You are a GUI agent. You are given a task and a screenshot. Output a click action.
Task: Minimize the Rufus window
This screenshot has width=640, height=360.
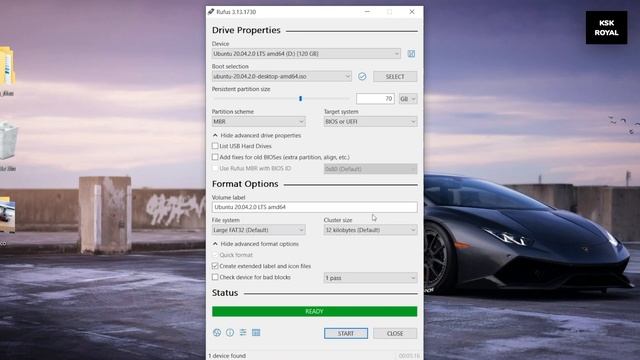(367, 12)
